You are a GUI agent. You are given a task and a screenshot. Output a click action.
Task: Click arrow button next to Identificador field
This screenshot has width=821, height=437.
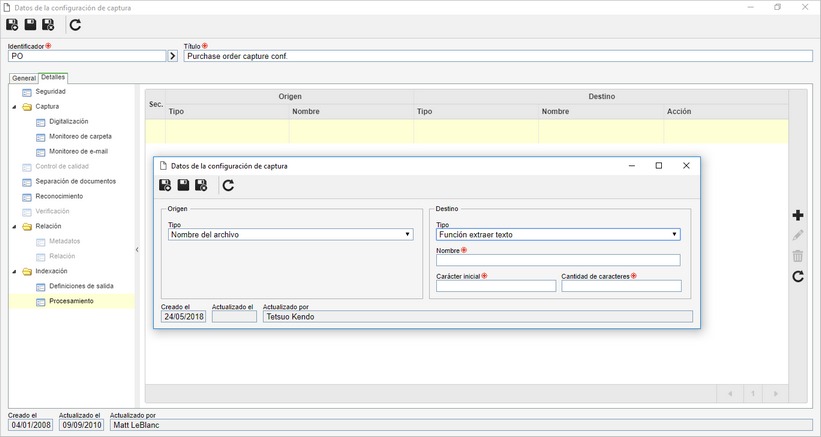point(173,55)
